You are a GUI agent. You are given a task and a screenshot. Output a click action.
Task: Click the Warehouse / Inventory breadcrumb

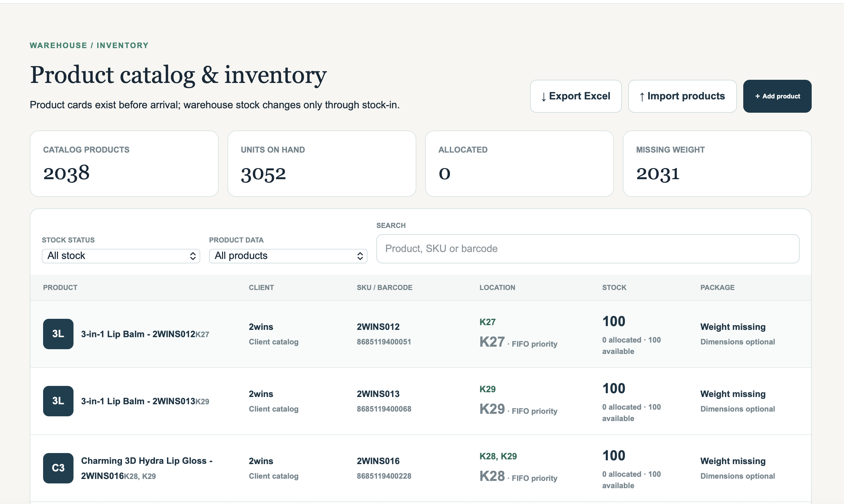coord(89,46)
